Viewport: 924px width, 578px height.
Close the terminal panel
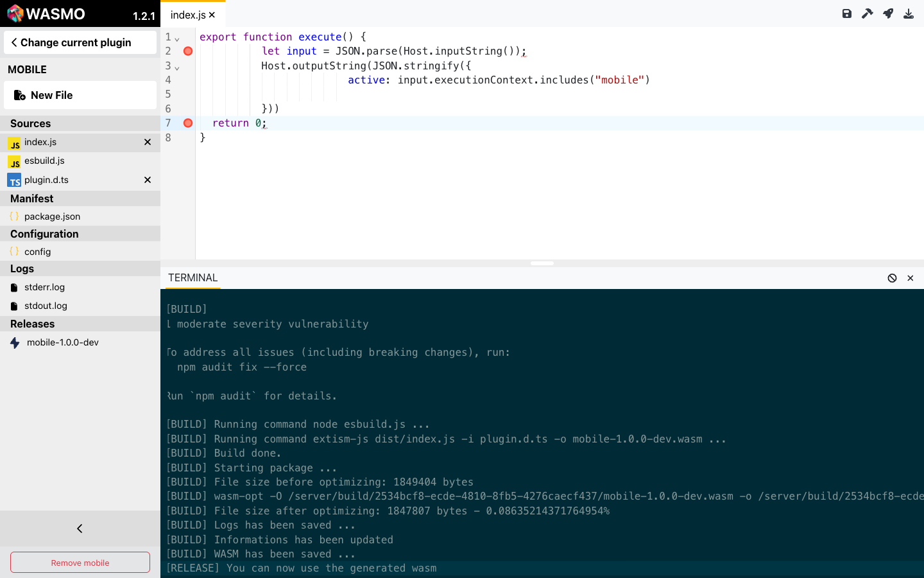[910, 278]
